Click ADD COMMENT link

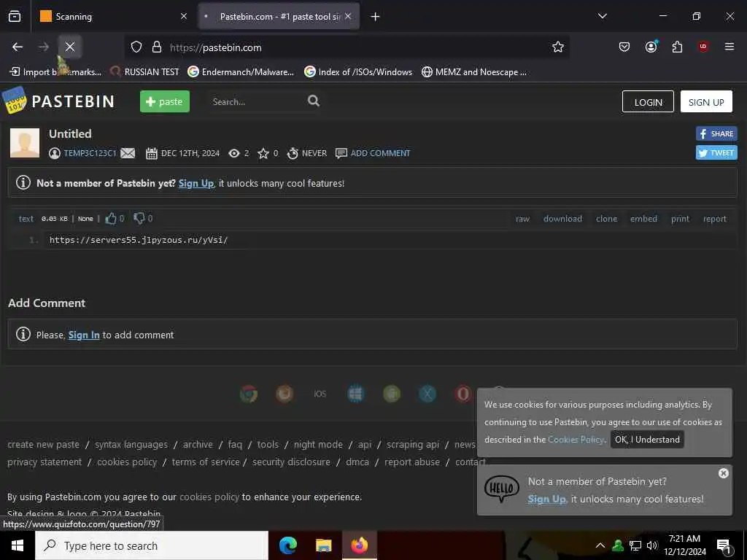point(380,153)
